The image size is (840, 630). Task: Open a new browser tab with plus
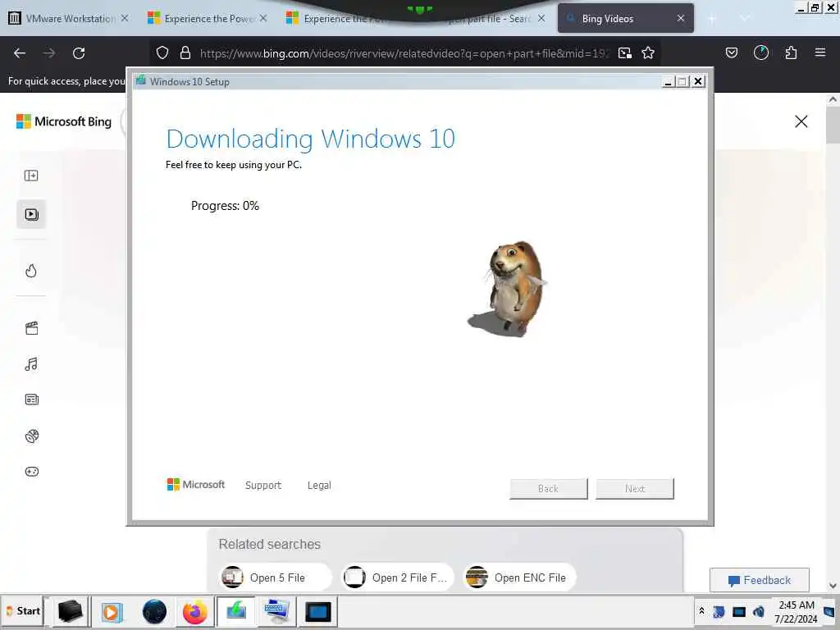pyautogui.click(x=712, y=19)
